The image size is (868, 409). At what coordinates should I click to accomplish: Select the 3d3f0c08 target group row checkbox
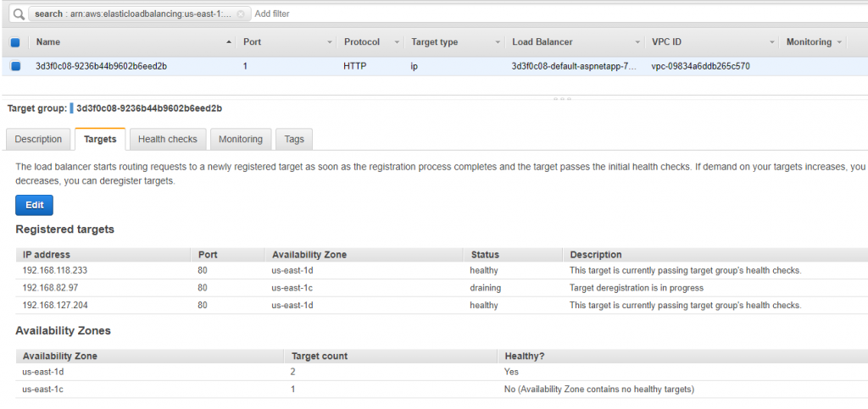click(x=15, y=66)
